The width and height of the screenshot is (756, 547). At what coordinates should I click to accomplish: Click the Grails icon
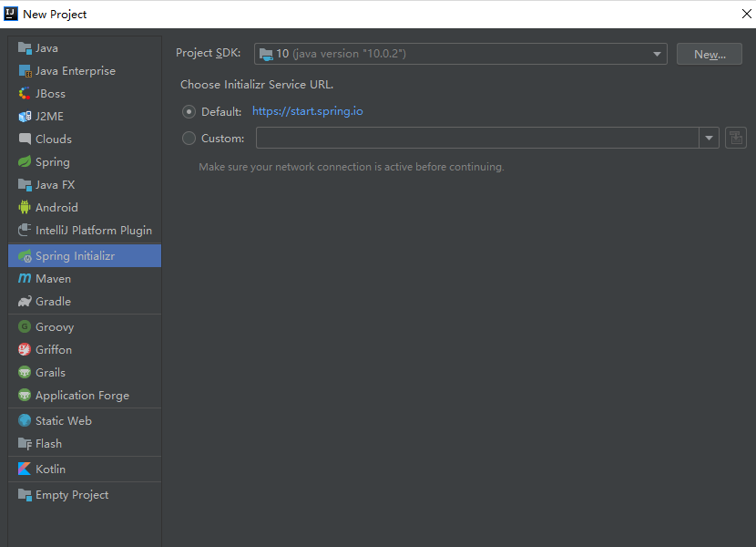[25, 372]
